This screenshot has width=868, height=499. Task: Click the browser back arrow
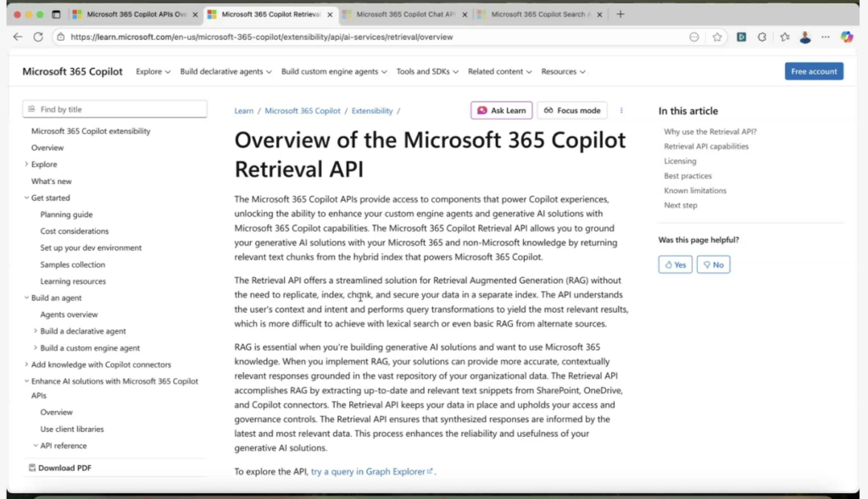coord(18,37)
